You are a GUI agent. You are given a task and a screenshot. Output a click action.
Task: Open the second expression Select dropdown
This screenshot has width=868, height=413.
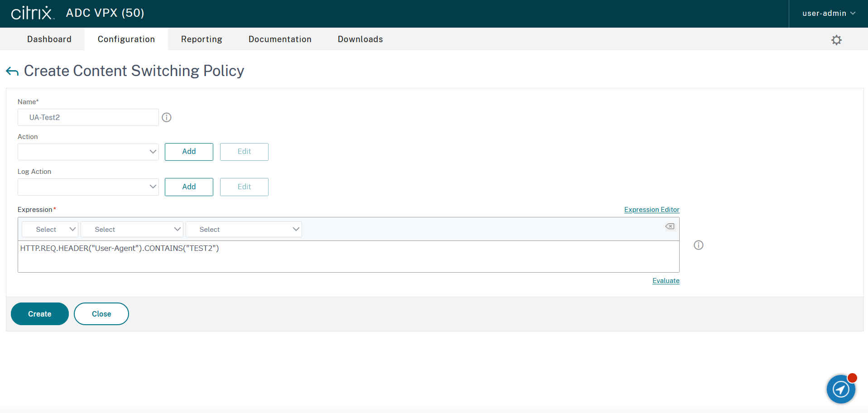[132, 230]
